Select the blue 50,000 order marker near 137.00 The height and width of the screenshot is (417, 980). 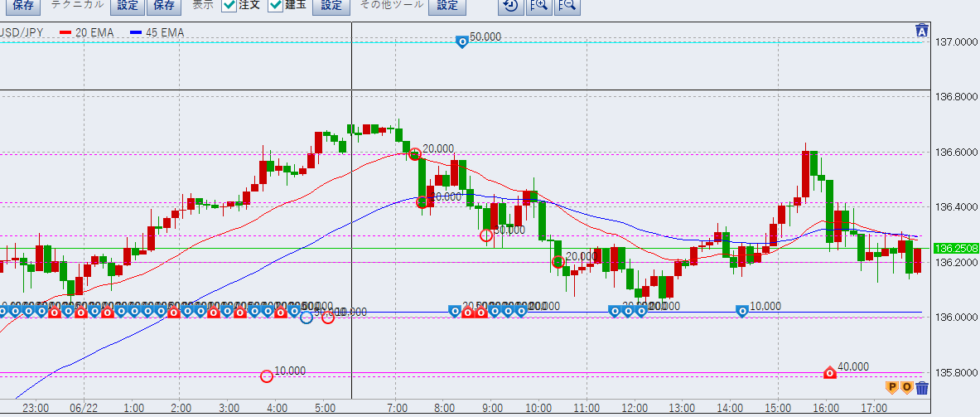462,40
